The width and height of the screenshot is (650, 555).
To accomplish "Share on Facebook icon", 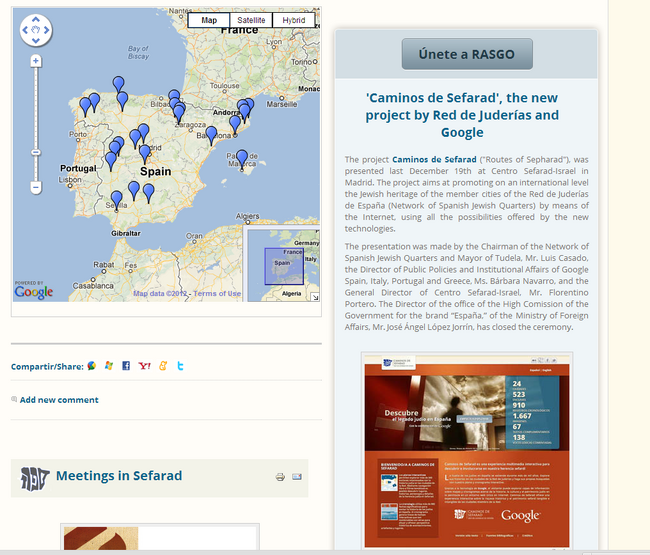I will coord(126,366).
